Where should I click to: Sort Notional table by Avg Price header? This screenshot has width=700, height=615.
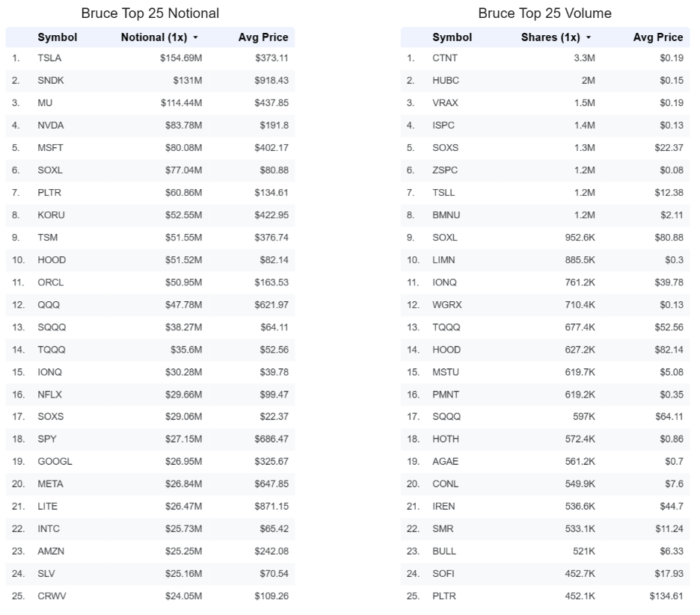263,37
